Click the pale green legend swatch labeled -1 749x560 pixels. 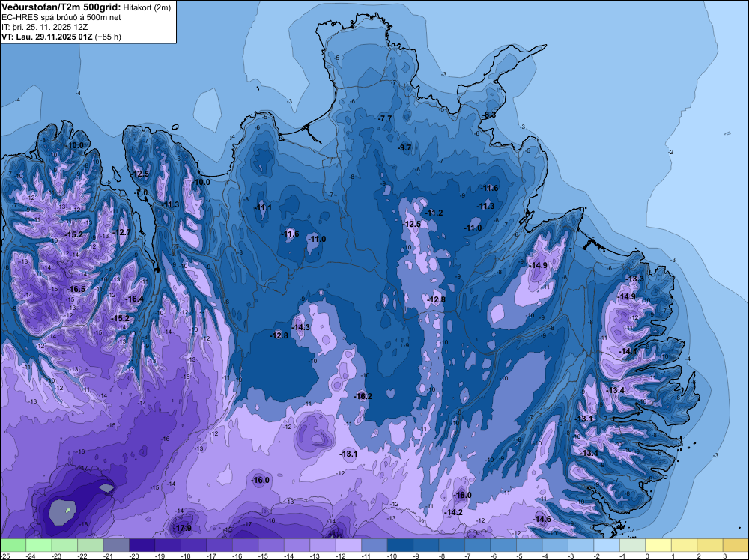632,545
